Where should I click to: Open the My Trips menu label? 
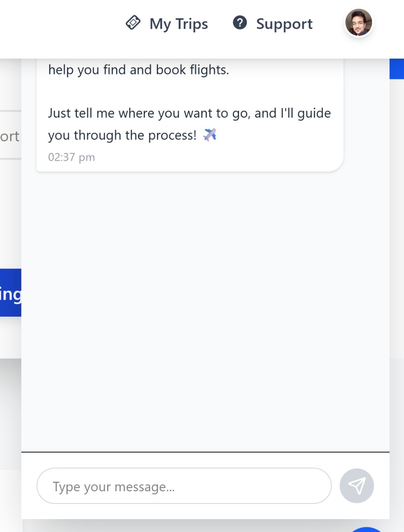(179, 24)
